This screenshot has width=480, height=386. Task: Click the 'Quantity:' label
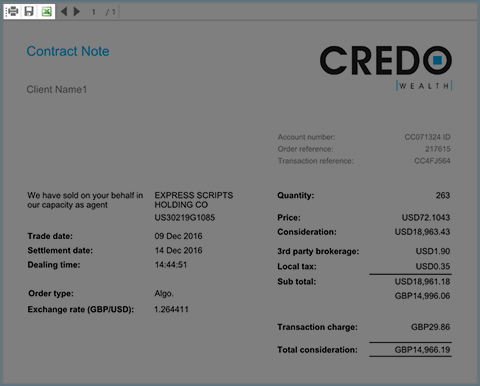[296, 196]
